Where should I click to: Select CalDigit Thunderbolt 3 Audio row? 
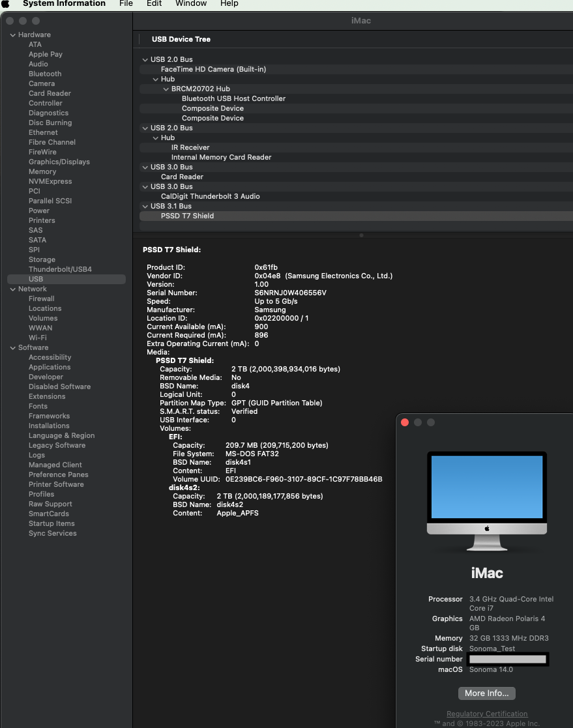tap(356, 196)
